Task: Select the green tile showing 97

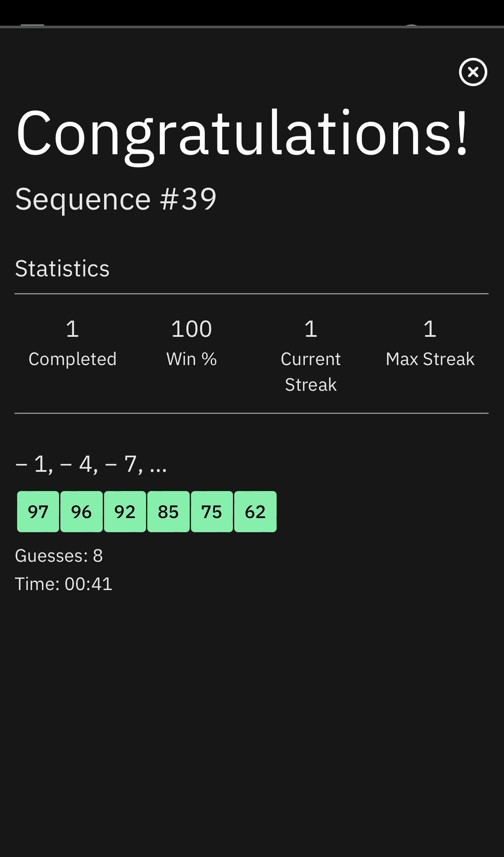Action: (x=38, y=512)
